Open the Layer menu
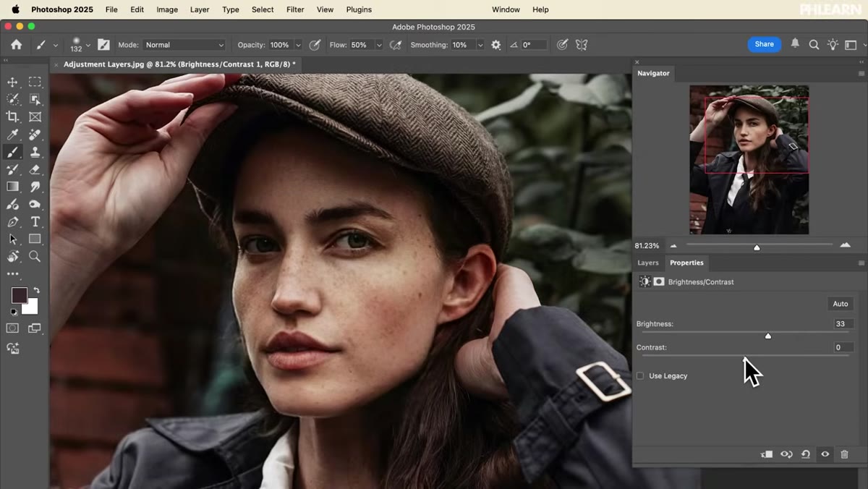This screenshot has width=868, height=489. click(x=200, y=9)
